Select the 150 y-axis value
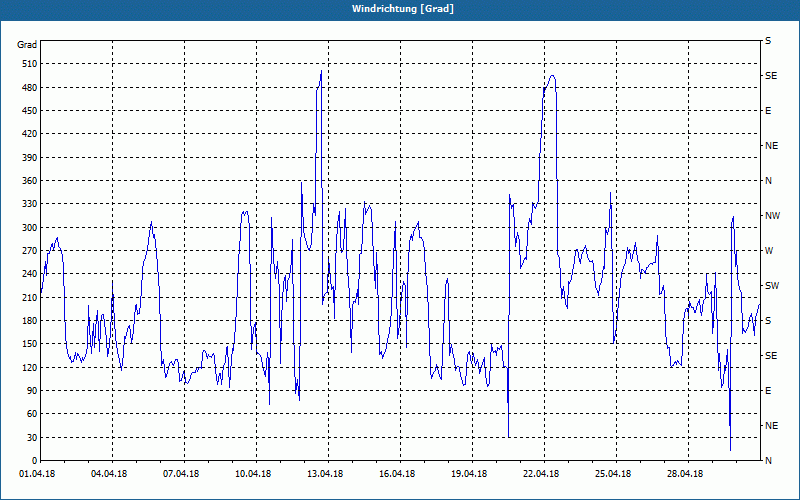Image resolution: width=800 pixels, height=500 pixels. [30, 344]
